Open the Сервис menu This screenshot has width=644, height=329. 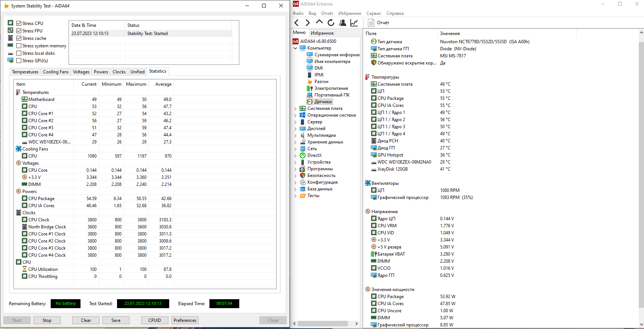click(x=374, y=13)
